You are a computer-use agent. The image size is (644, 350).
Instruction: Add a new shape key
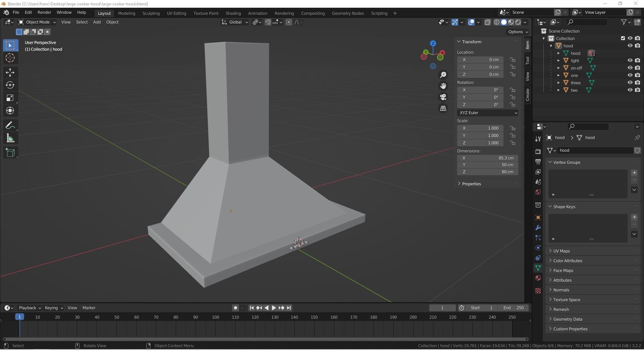click(634, 217)
